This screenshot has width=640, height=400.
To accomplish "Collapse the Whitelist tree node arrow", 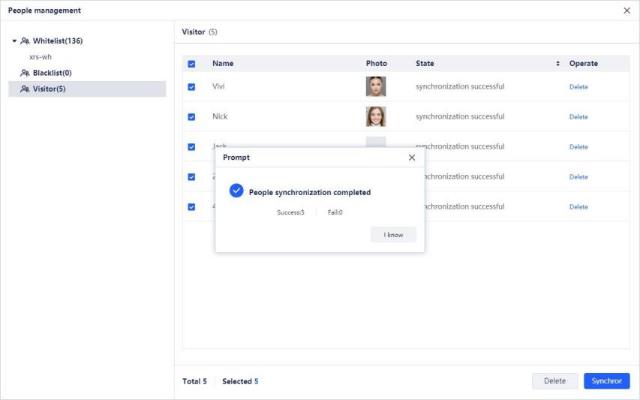I will pyautogui.click(x=14, y=41).
